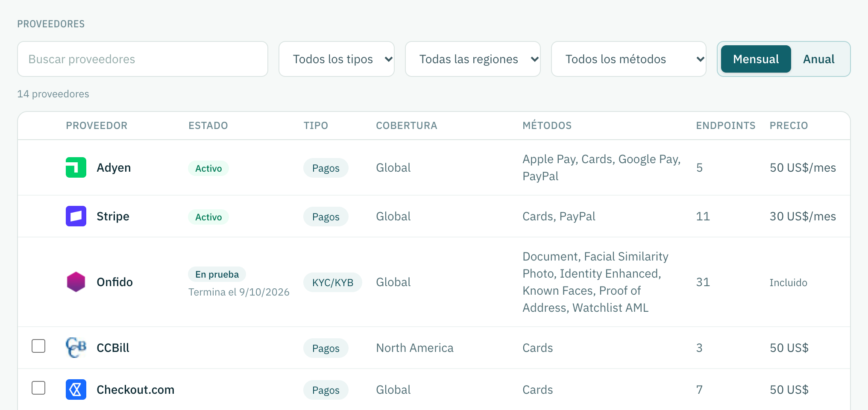Viewport: 868px width, 410px height.
Task: Open the Adyen provider name
Action: (x=114, y=167)
